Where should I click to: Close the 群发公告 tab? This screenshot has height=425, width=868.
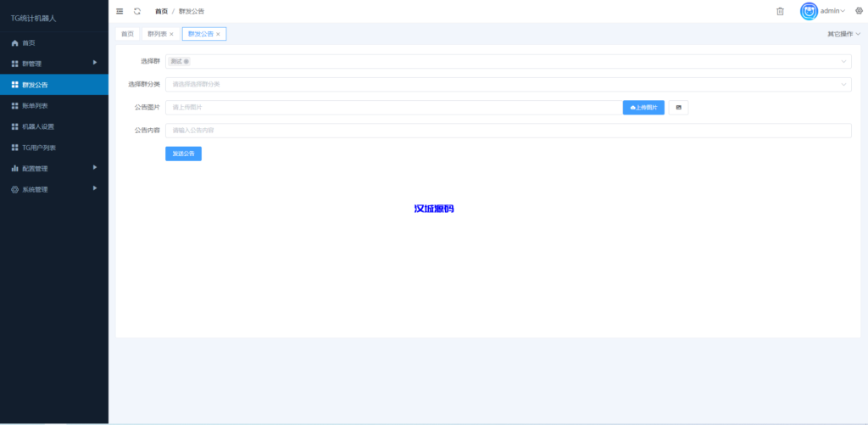click(218, 34)
